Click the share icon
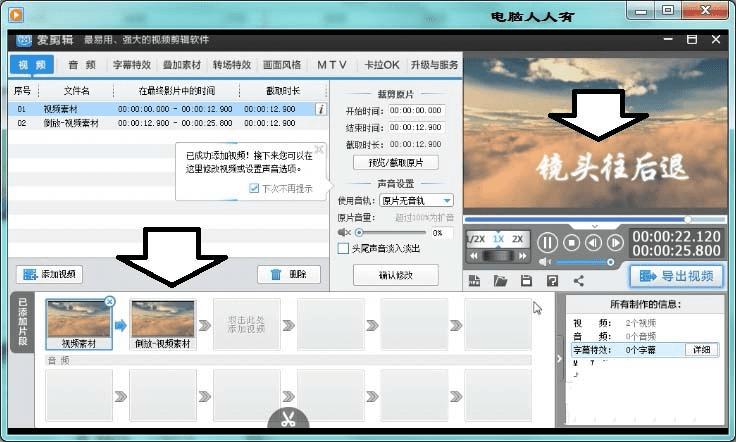This screenshot has width=736, height=442. (x=579, y=281)
